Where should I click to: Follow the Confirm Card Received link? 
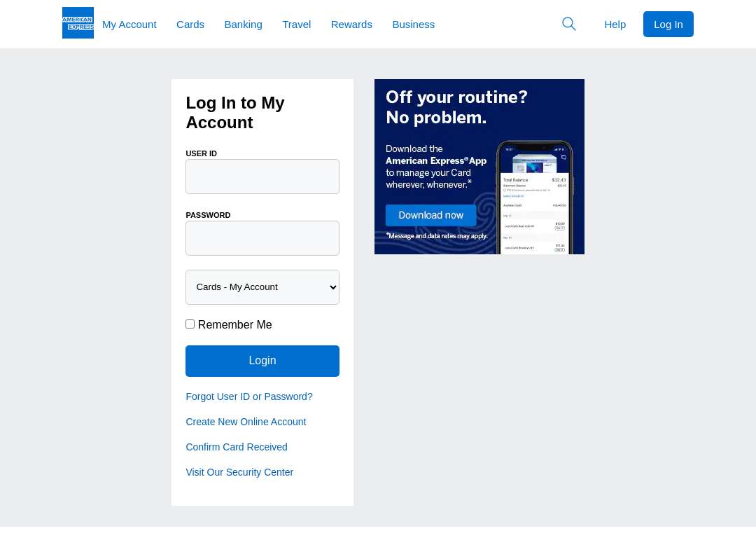coord(237,447)
